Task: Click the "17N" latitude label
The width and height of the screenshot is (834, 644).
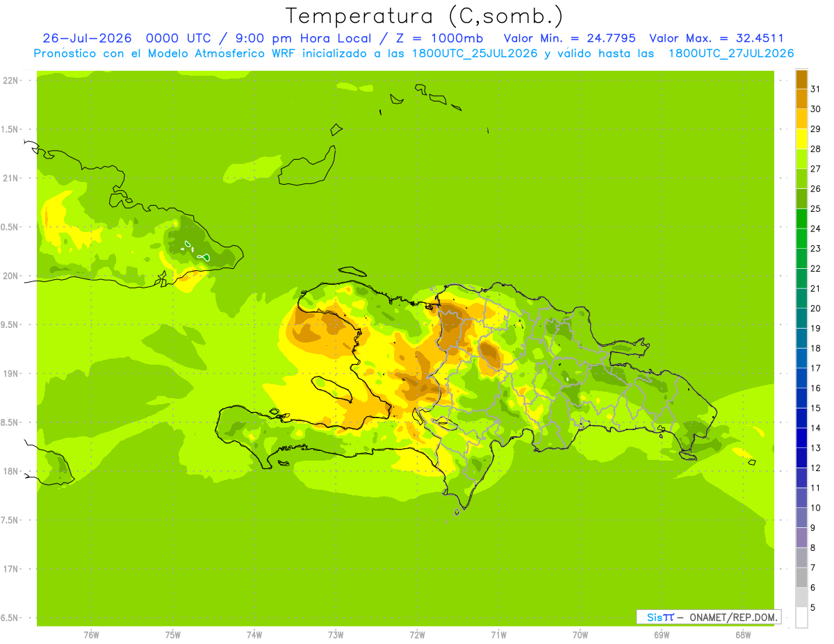Action: [10, 568]
